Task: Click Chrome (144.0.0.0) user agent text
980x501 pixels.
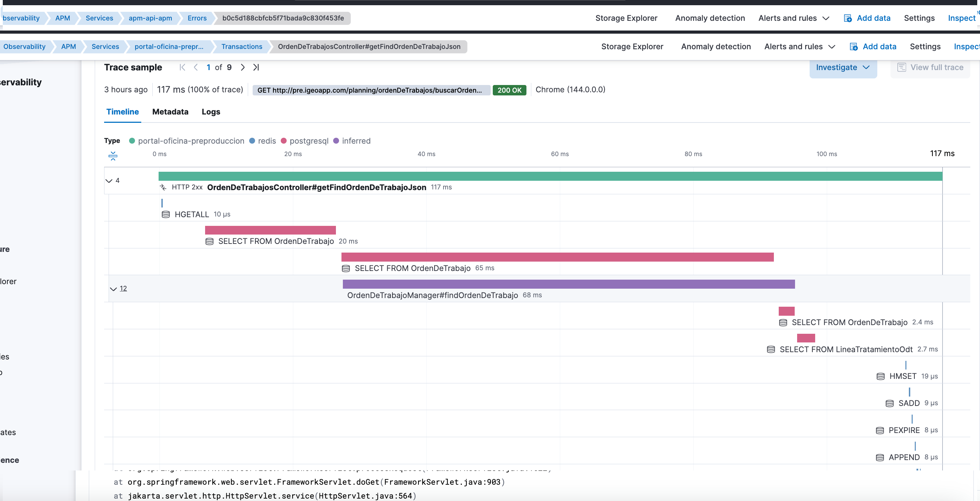Action: click(x=570, y=90)
